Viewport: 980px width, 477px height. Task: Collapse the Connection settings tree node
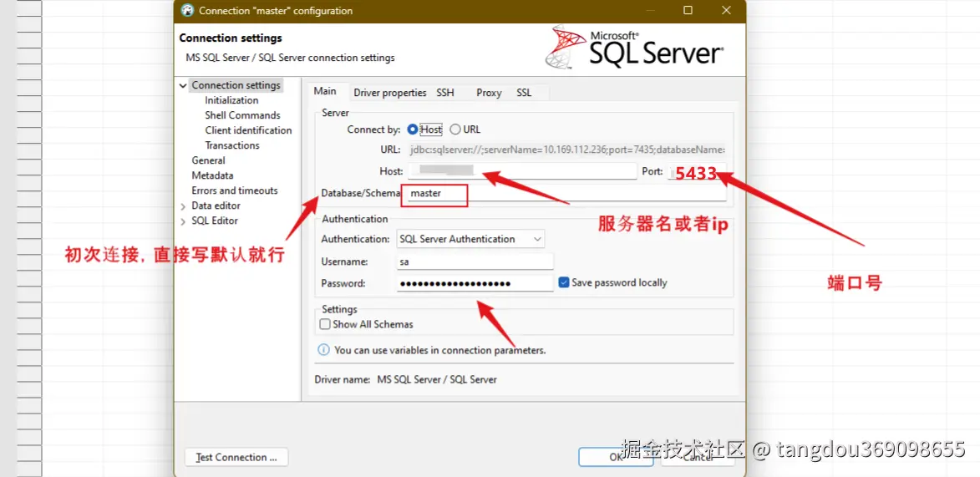tap(182, 86)
